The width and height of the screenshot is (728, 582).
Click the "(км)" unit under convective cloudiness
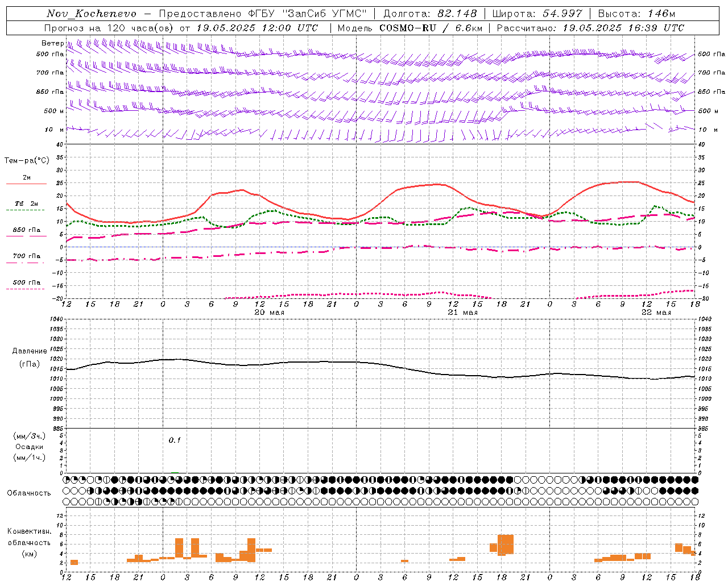(x=30, y=554)
